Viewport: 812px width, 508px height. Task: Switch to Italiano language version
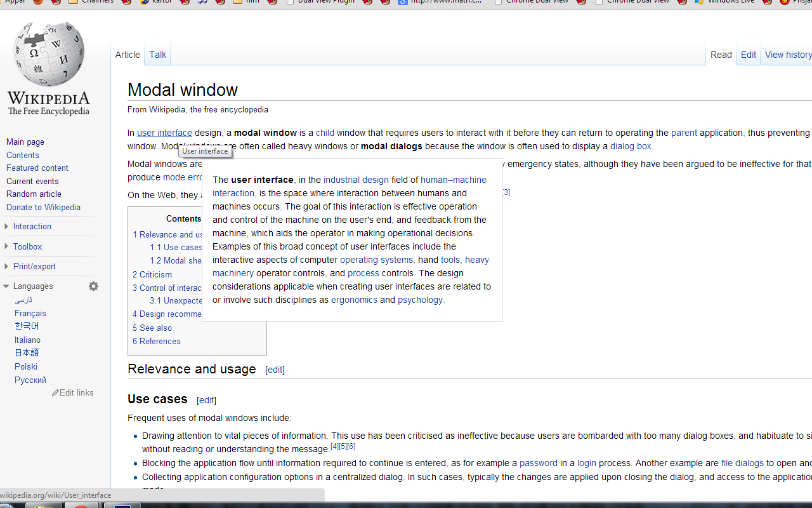(27, 340)
